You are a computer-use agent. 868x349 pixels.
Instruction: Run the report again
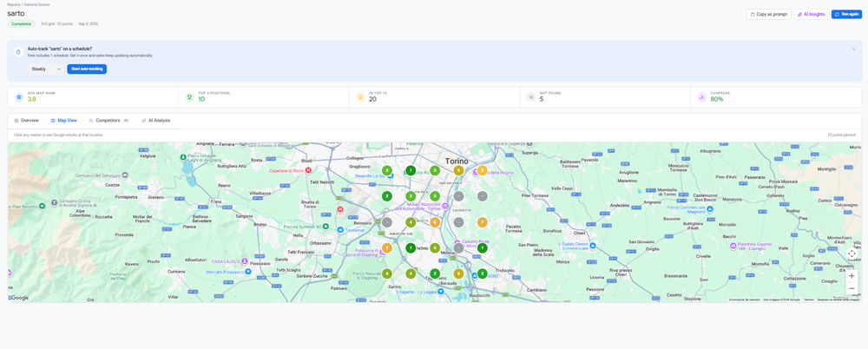tap(846, 15)
